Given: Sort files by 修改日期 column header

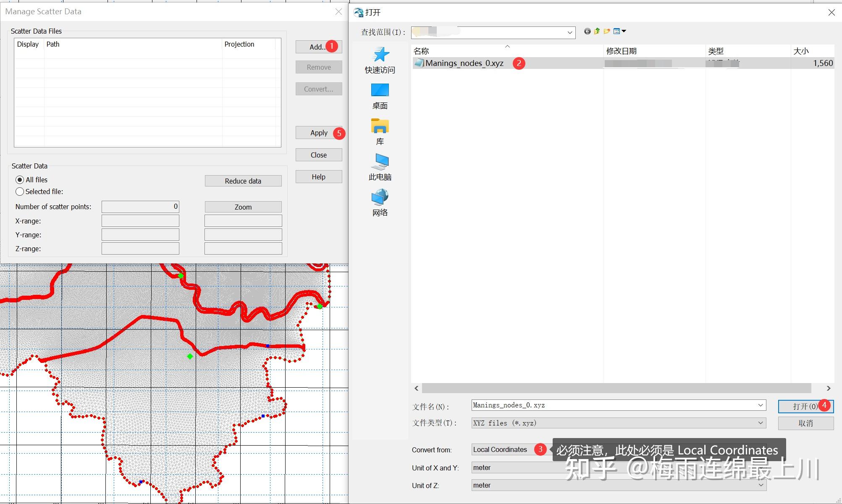Looking at the screenshot, I should (x=622, y=51).
